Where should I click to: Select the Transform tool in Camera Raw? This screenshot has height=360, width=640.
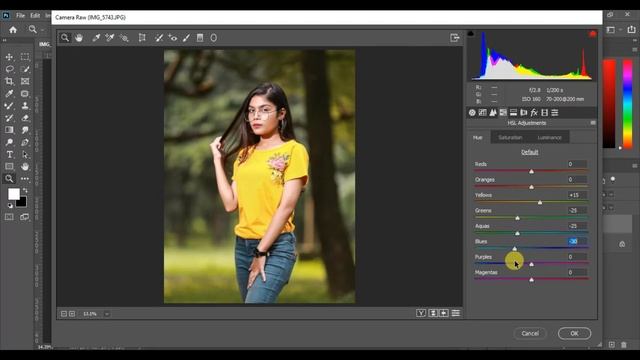142,38
